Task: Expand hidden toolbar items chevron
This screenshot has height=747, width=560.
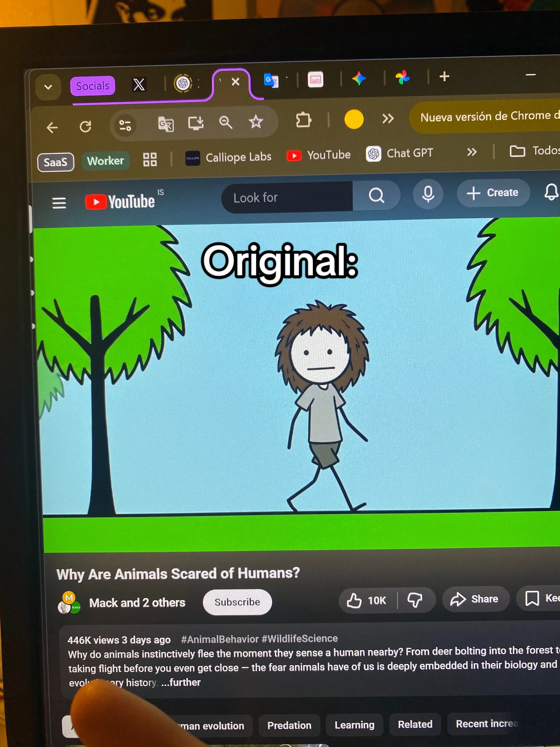Action: pos(388,118)
